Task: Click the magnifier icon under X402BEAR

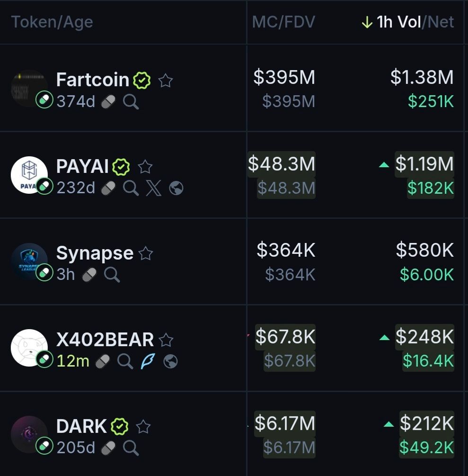Action: (125, 362)
